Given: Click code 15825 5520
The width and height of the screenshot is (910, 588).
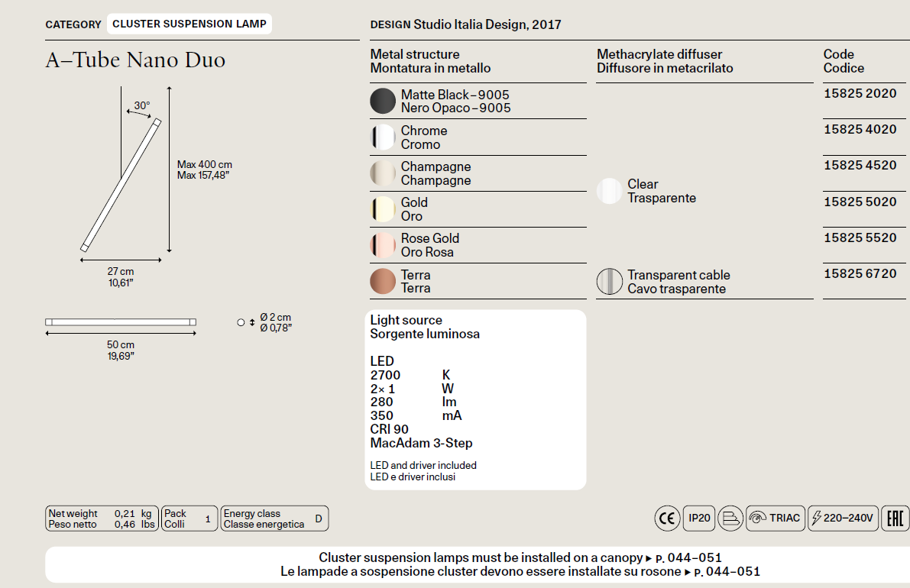Looking at the screenshot, I should pyautogui.click(x=860, y=237).
